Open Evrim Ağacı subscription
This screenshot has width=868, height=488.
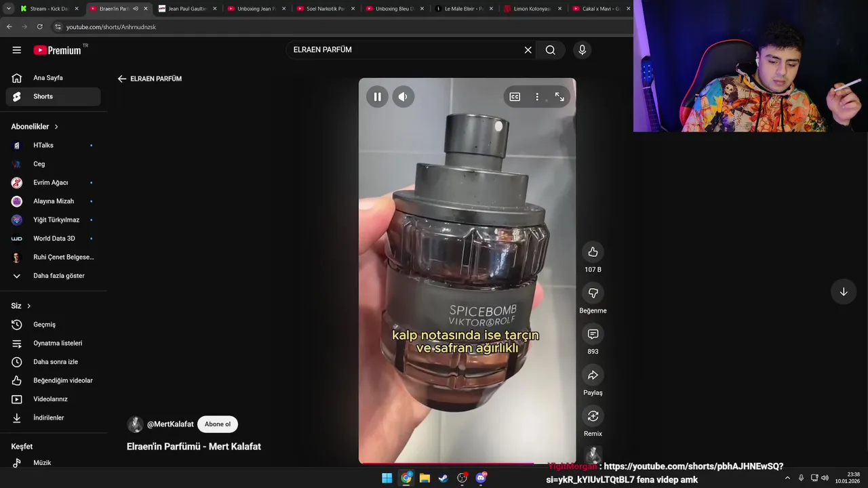point(53,182)
